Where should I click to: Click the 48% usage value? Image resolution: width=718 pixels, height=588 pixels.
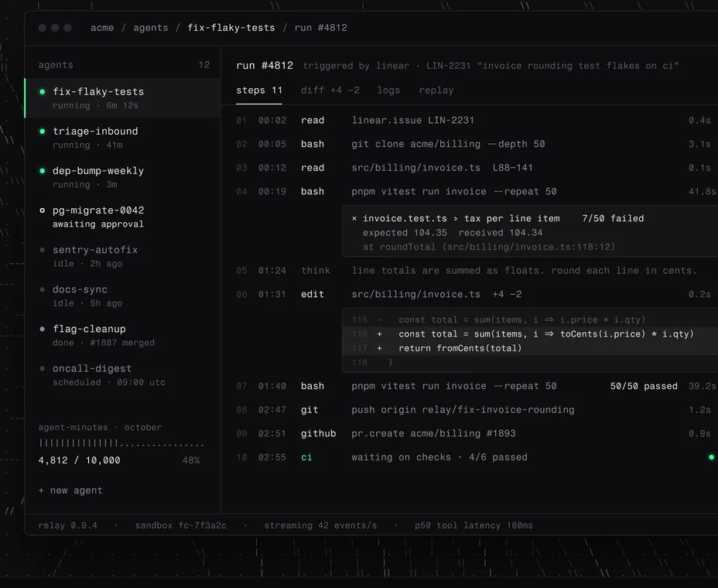191,460
